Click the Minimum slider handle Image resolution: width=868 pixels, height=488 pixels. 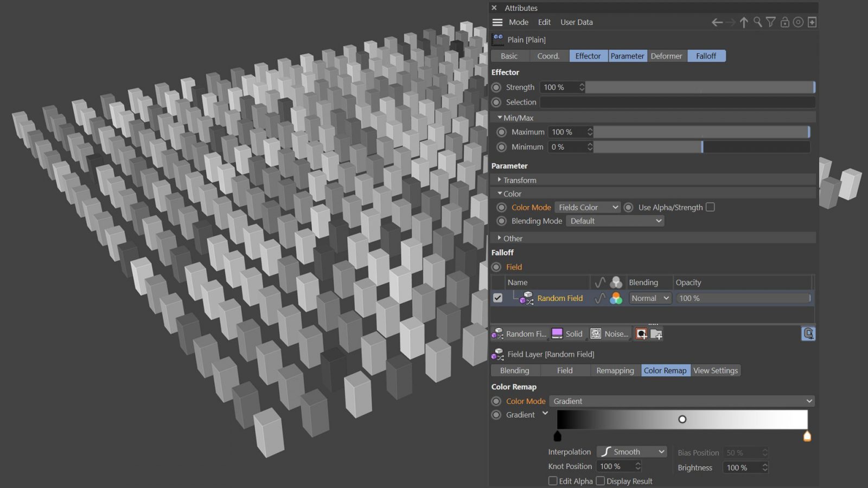tap(702, 147)
